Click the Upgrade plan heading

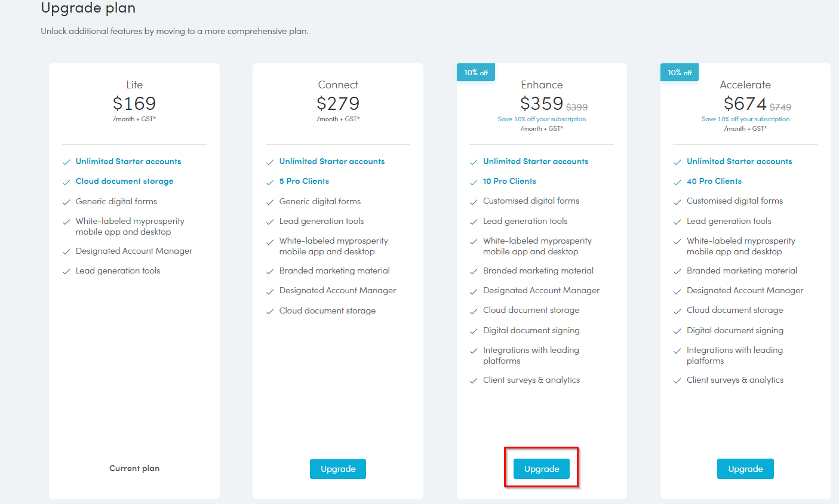pos(88,8)
